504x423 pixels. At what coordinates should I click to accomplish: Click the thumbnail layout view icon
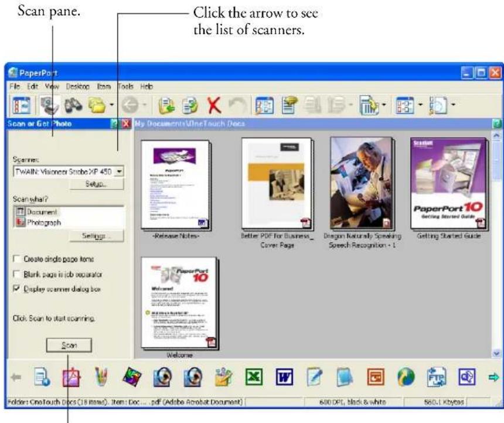click(405, 105)
